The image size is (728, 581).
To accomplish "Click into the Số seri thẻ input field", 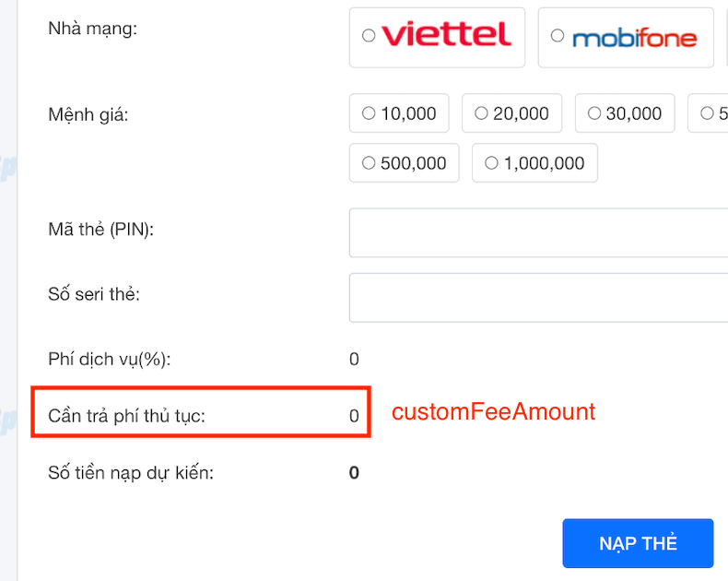I will click(x=538, y=297).
